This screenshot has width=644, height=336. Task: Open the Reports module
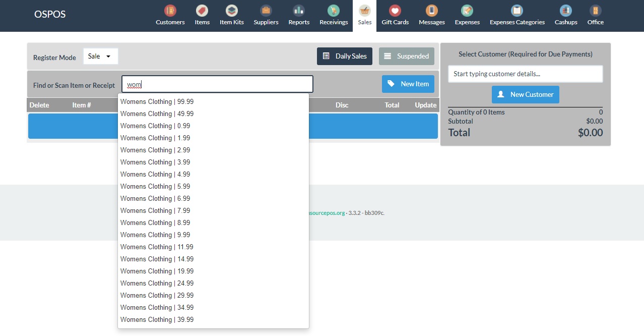point(298,16)
